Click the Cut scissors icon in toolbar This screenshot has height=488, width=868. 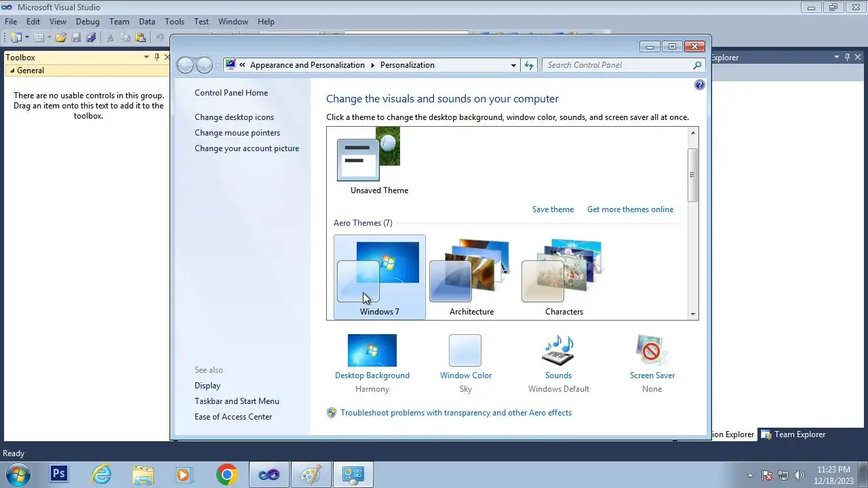pyautogui.click(x=111, y=38)
